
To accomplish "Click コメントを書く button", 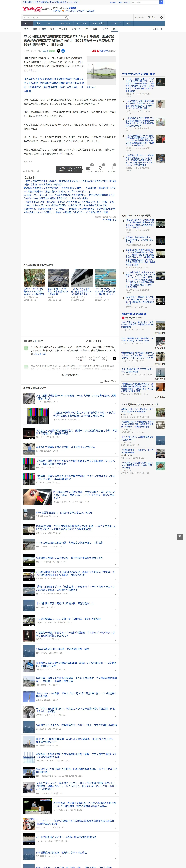I will [x=93, y=341].
